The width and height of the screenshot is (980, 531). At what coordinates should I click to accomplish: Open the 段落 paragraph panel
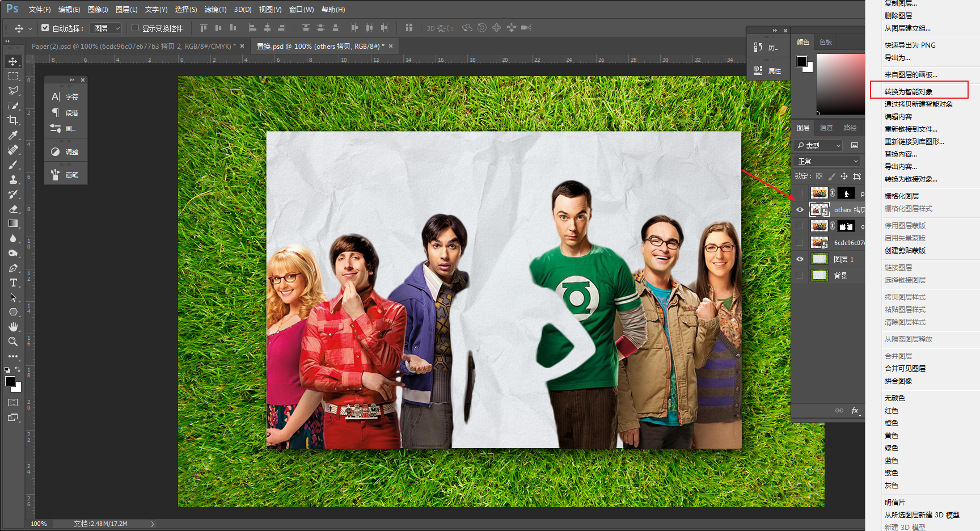(x=65, y=112)
